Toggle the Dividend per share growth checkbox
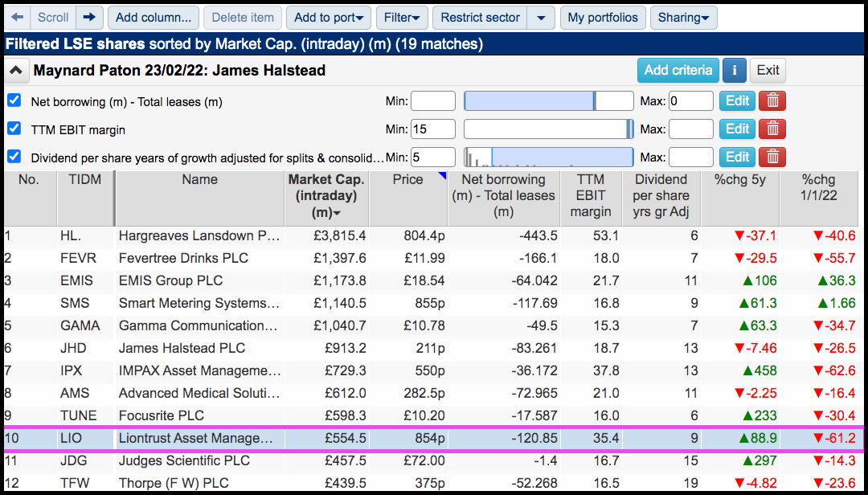Image resolution: width=868 pixels, height=495 pixels. pos(14,157)
